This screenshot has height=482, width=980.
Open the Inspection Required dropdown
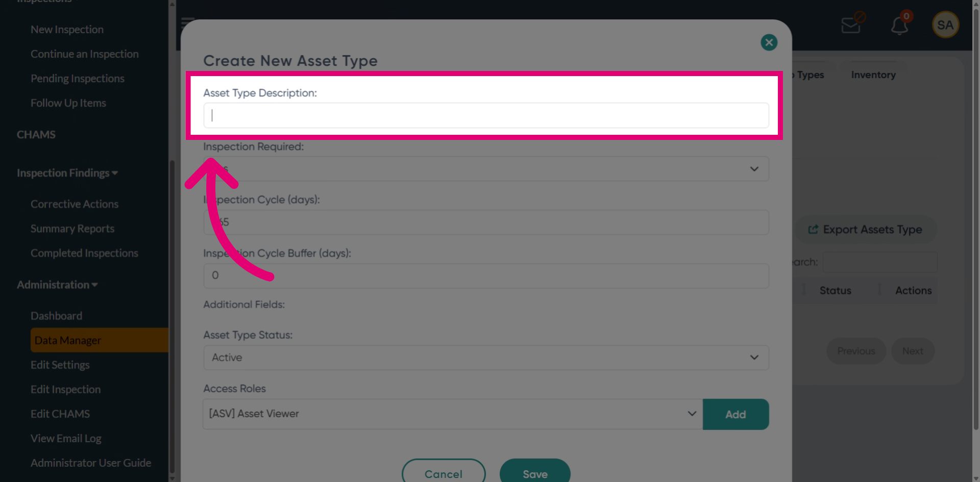(486, 169)
